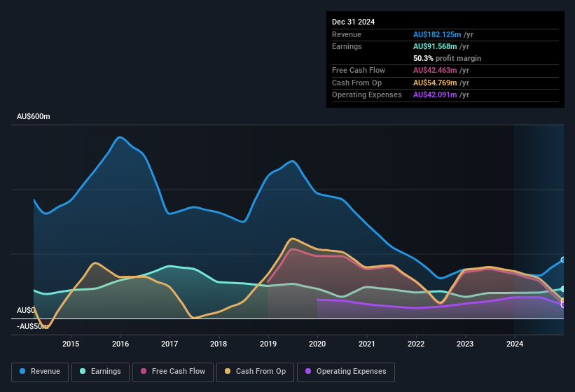575x392 pixels.
Task: Click the blue Revenue endpoint marker
Action: [x=563, y=260]
